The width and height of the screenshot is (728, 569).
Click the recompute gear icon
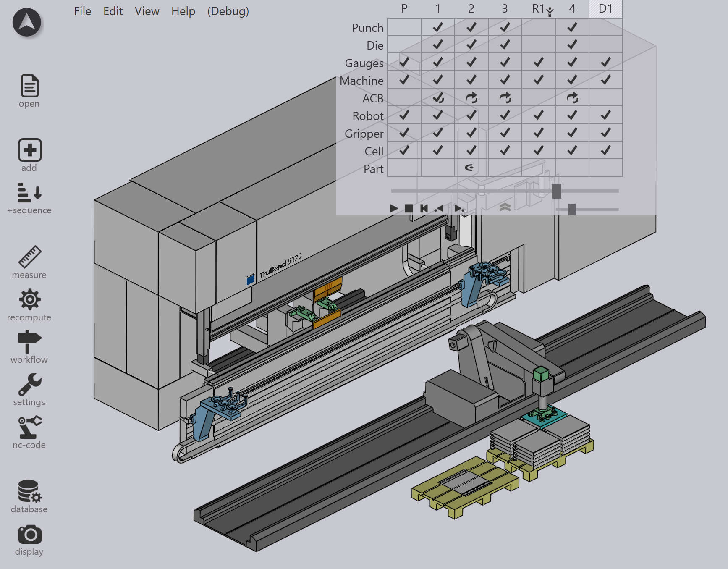[29, 299]
